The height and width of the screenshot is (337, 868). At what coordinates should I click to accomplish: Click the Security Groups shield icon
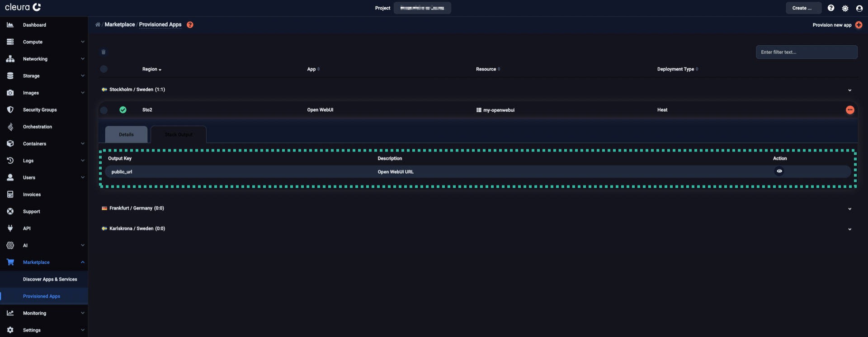coord(10,109)
